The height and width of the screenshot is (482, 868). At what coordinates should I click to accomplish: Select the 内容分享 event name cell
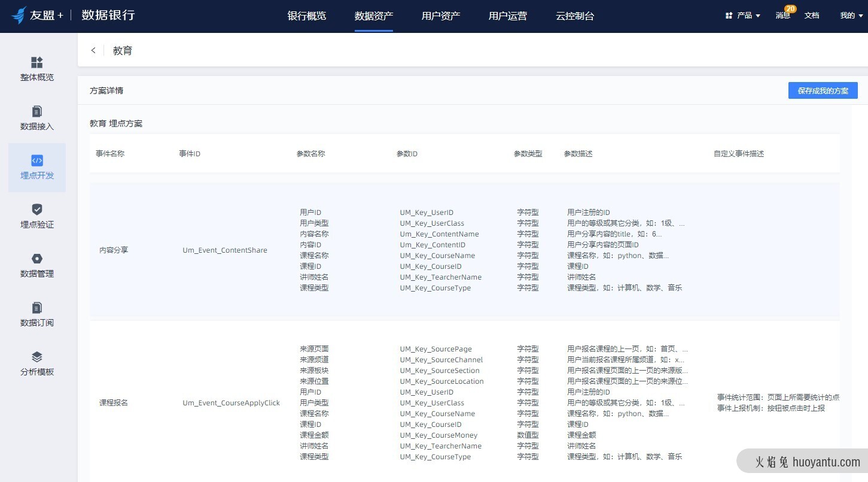click(x=114, y=250)
